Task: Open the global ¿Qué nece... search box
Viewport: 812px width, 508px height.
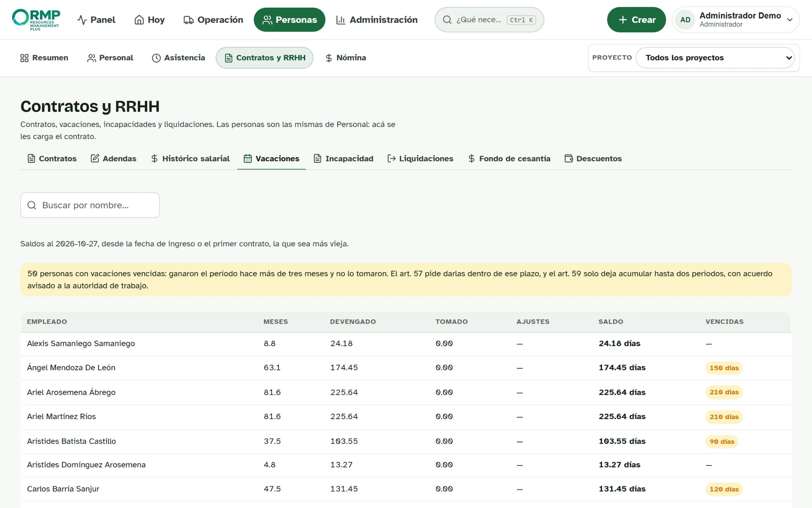Action: (489, 20)
